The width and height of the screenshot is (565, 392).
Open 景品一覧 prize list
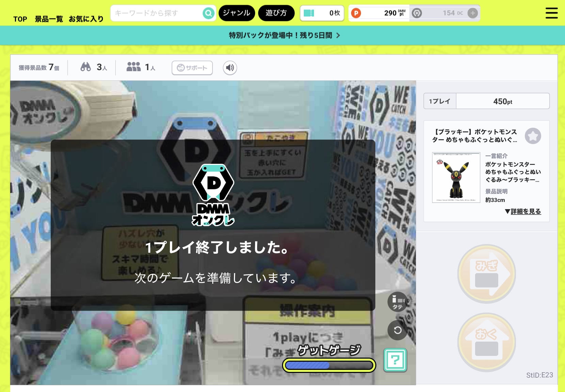49,19
